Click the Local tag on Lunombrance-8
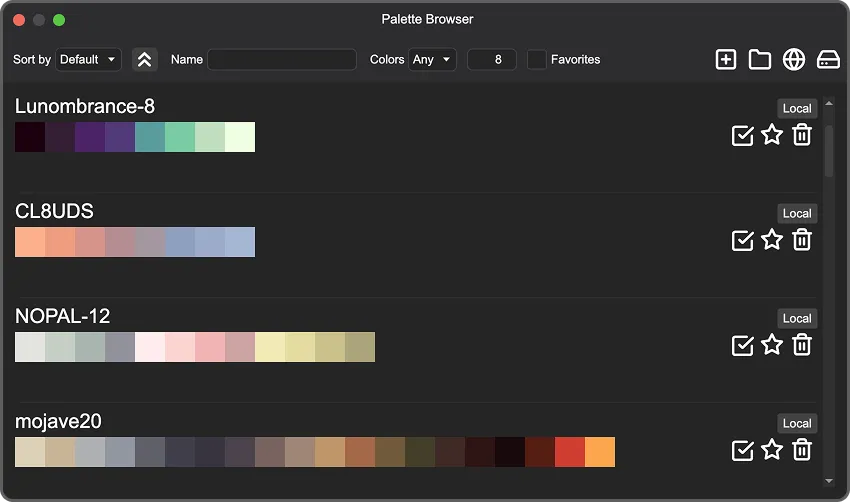The height and width of the screenshot is (502, 850). click(x=797, y=108)
